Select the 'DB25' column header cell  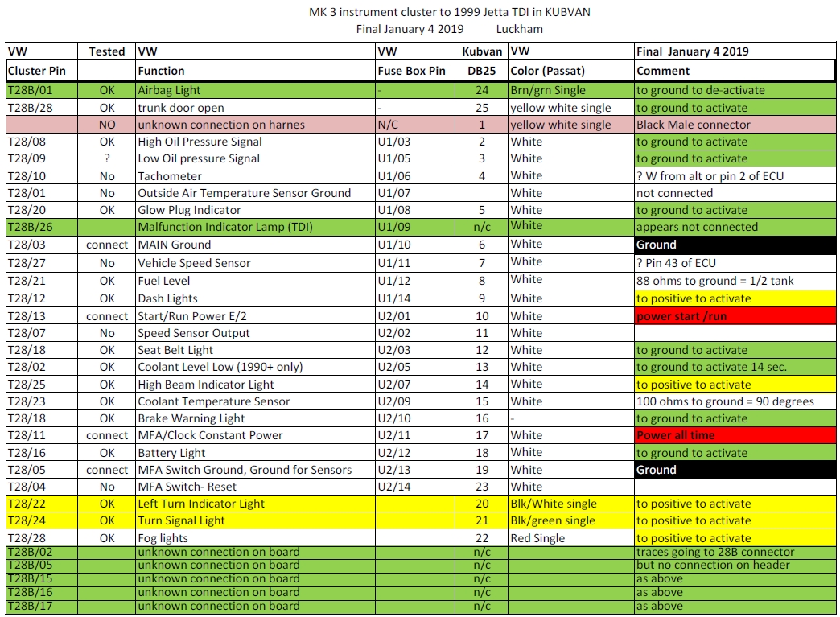point(482,71)
